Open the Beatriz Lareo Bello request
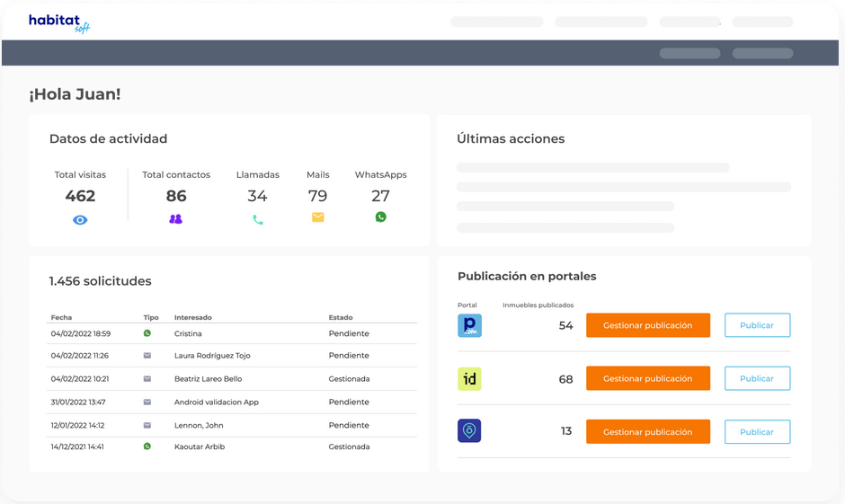 click(208, 379)
